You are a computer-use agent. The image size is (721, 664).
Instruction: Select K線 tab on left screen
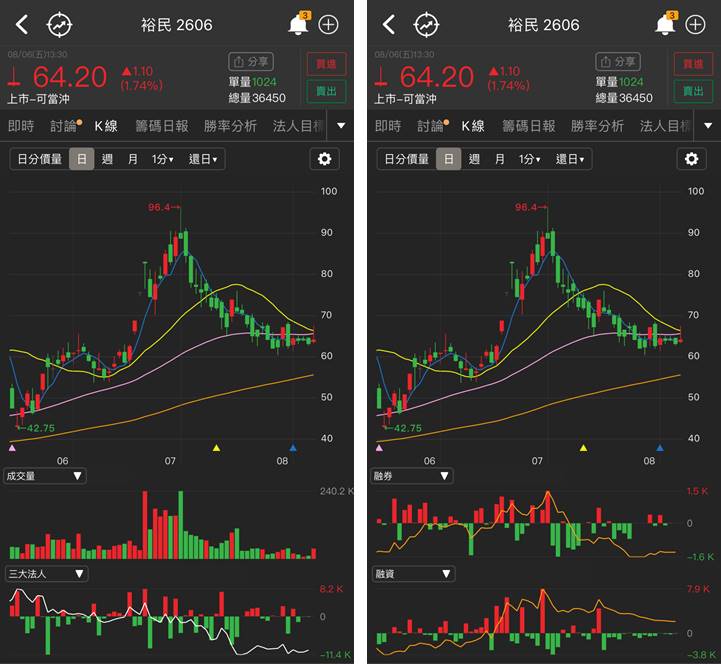106,126
